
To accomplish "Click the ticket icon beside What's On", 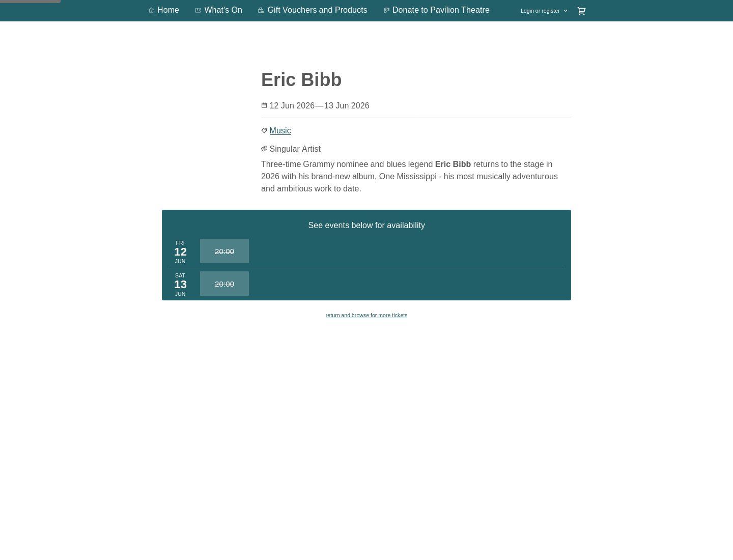I will (198, 10).
